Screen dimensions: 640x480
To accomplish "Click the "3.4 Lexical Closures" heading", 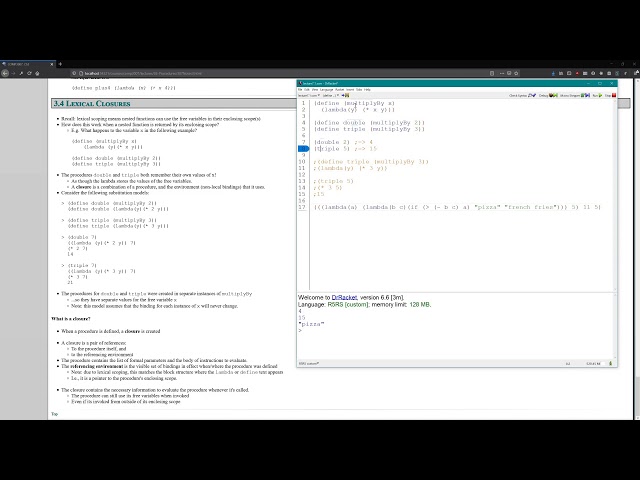I will pos(92,104).
